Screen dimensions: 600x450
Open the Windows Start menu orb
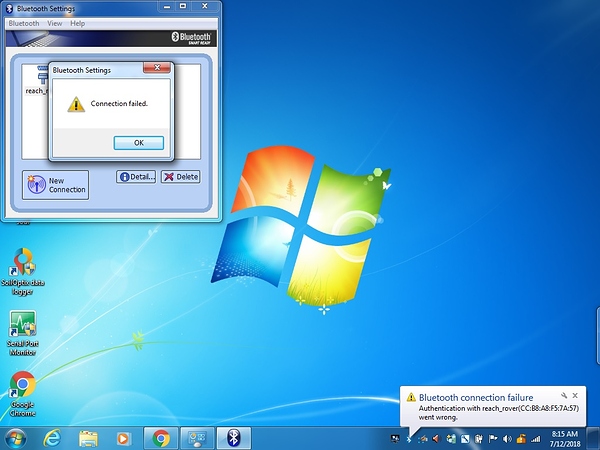point(15,438)
